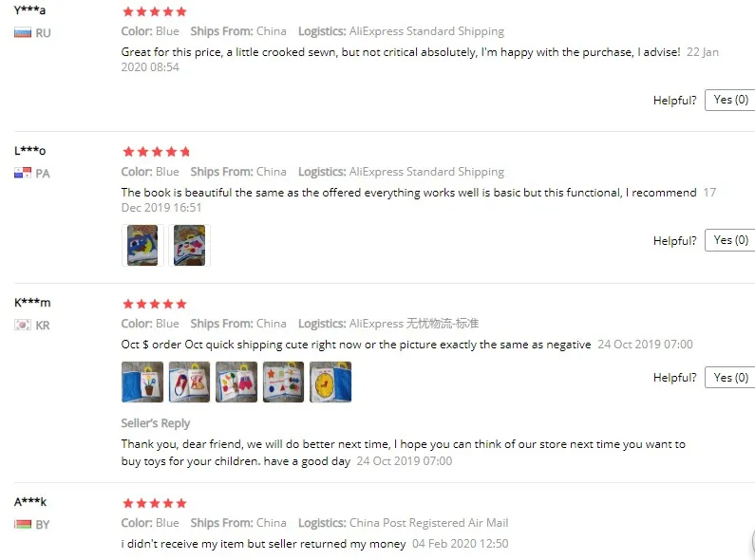
Task: Open K***m's star and shapes page photo
Action: (x=284, y=382)
